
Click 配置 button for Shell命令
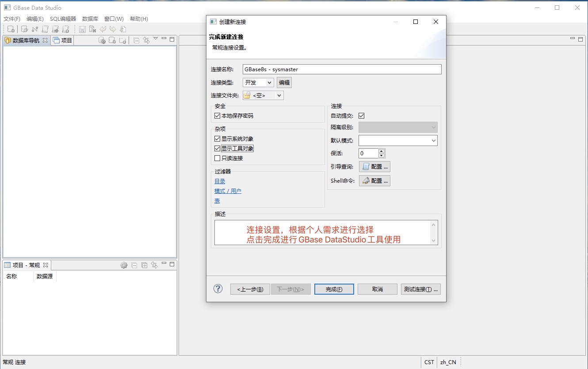pyautogui.click(x=374, y=181)
